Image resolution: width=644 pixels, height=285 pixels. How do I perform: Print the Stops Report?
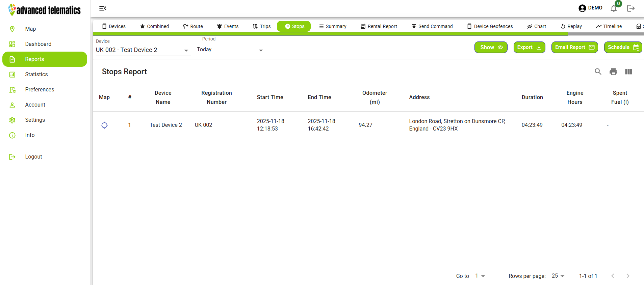613,72
